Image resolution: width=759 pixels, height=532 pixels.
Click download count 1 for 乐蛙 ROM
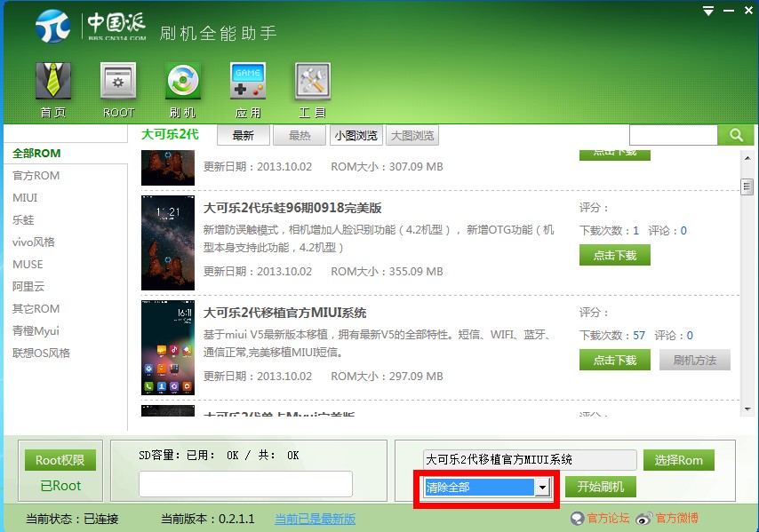[636, 230]
